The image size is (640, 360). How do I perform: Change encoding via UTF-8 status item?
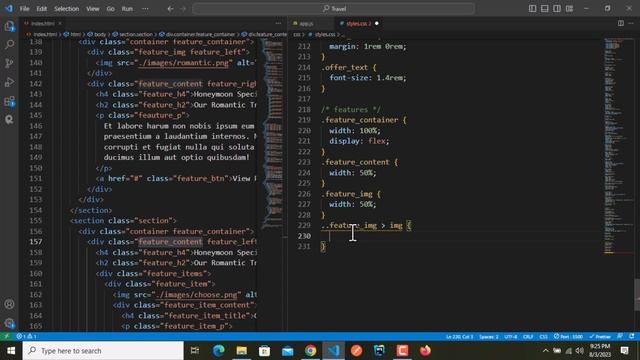(511, 337)
